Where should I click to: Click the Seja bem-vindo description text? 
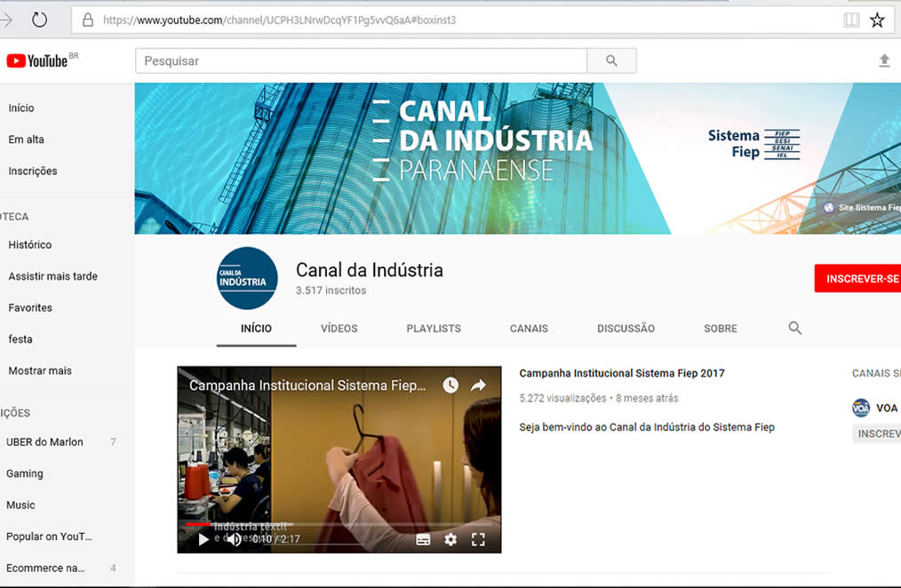(647, 427)
